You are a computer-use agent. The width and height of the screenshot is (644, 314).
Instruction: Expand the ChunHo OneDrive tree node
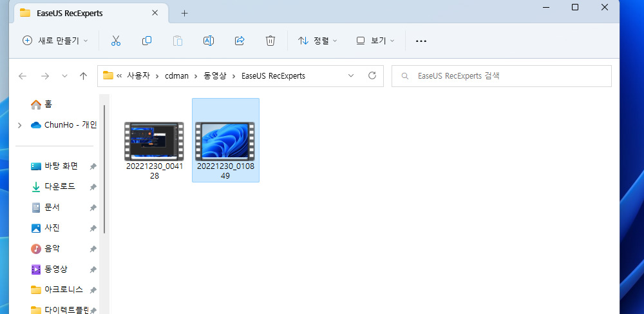pos(19,125)
